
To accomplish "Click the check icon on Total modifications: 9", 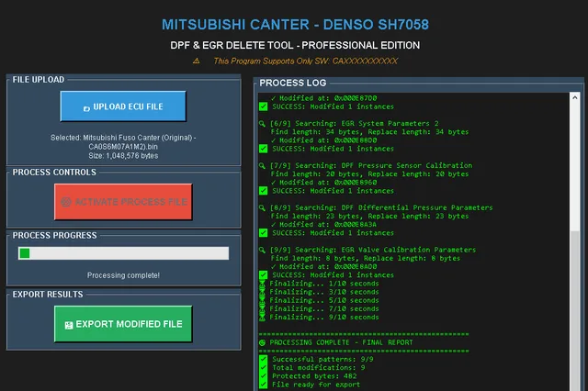I will tap(264, 368).
